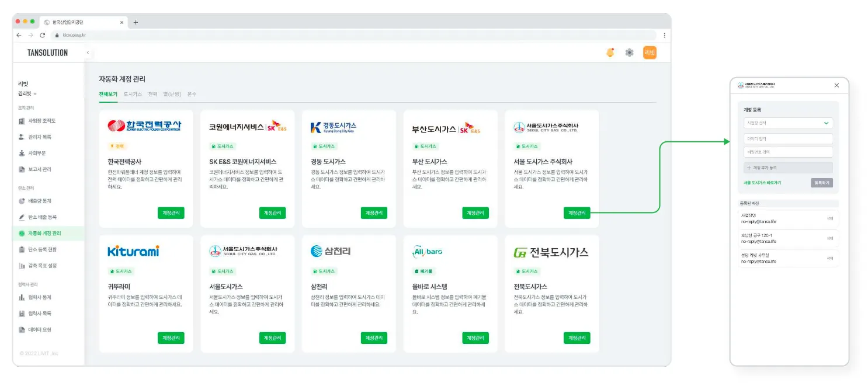This screenshot has height=390, width=868.
Task: Click the 경동도시가스 logo image
Action: [333, 127]
